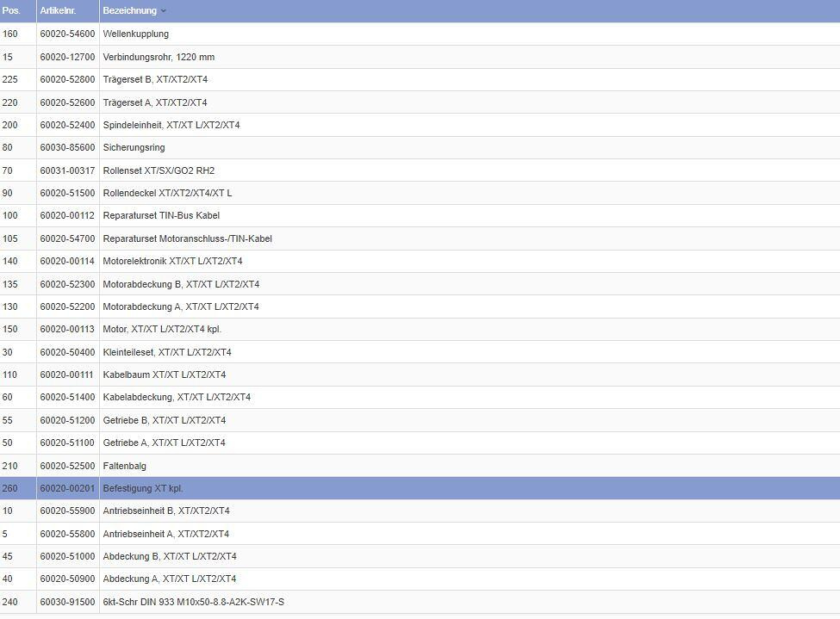
Task: Select the Kabelbaum row
Action: [x=164, y=375]
